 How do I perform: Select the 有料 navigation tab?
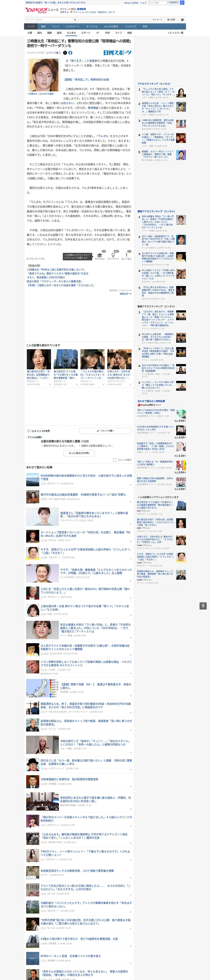click(x=145, y=27)
